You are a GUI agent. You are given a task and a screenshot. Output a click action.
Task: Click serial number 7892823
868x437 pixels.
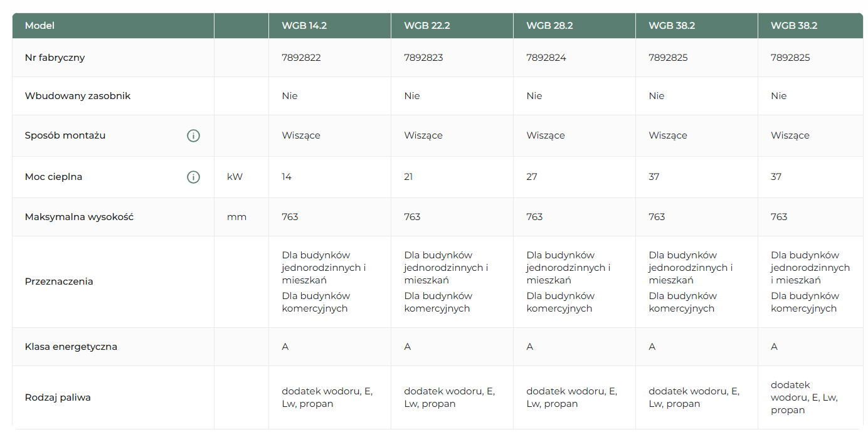[x=423, y=58]
